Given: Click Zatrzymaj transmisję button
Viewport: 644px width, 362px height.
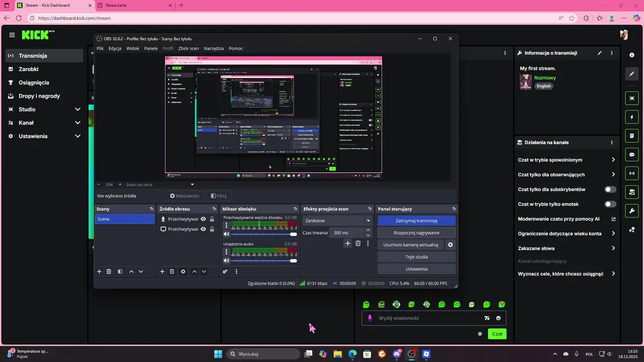Looking at the screenshot, I should (417, 221).
